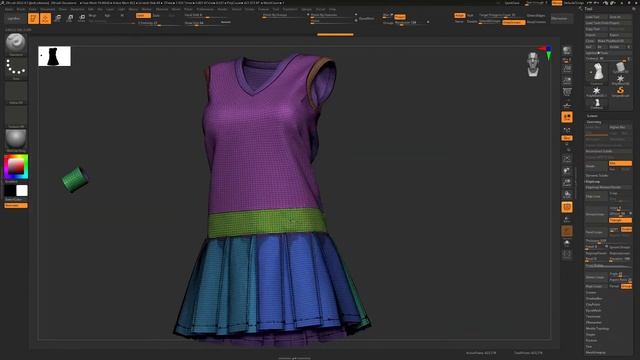Click the Actual size icon on right shelf
The width and height of the screenshot is (640, 360).
567,92
